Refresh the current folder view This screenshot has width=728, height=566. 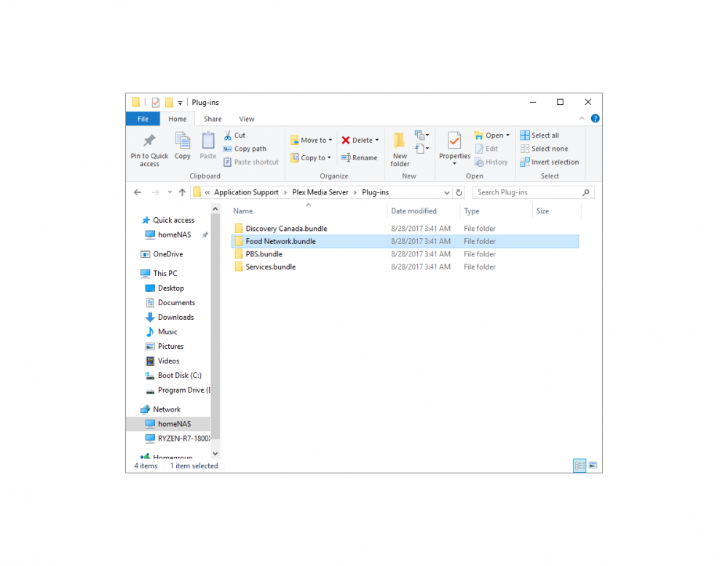[x=459, y=192]
